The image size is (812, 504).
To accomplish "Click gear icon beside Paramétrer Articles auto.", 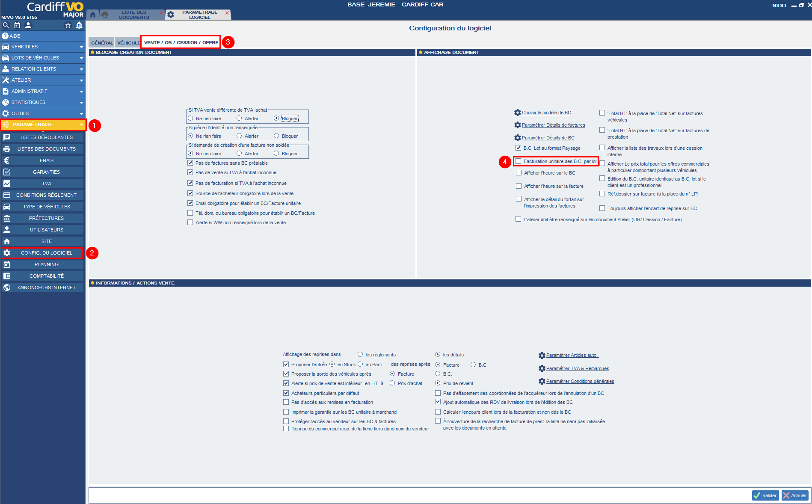I will [542, 356].
